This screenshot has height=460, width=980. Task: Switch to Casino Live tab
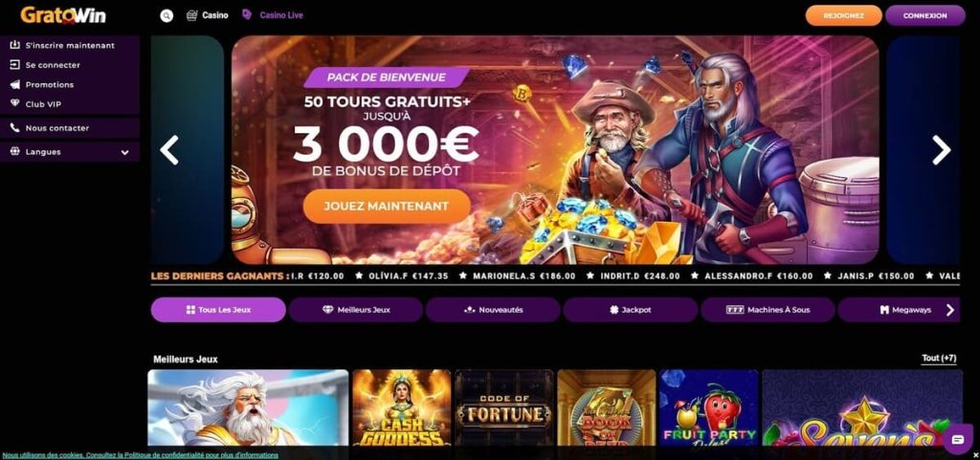tap(273, 15)
